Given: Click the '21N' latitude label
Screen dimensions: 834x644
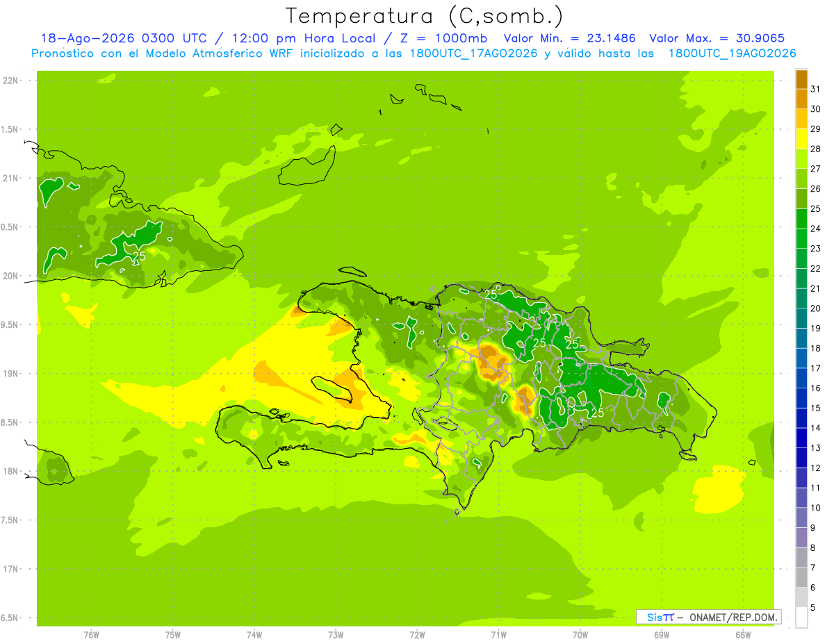Looking at the screenshot, I should click(11, 179).
